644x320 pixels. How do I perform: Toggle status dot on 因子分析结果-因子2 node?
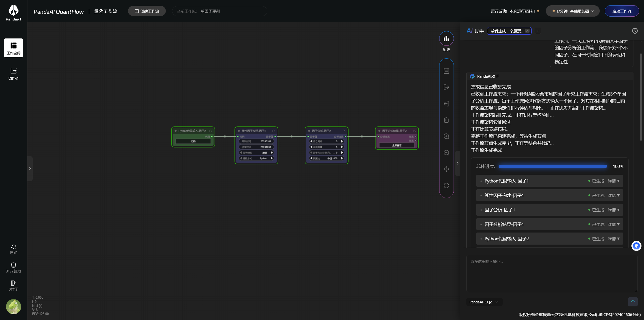(x=379, y=131)
